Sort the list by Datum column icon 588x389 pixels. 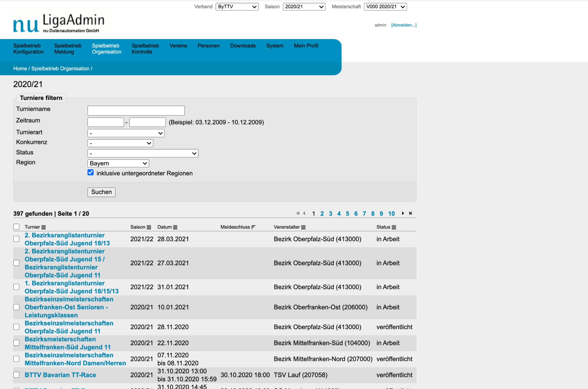(175, 227)
